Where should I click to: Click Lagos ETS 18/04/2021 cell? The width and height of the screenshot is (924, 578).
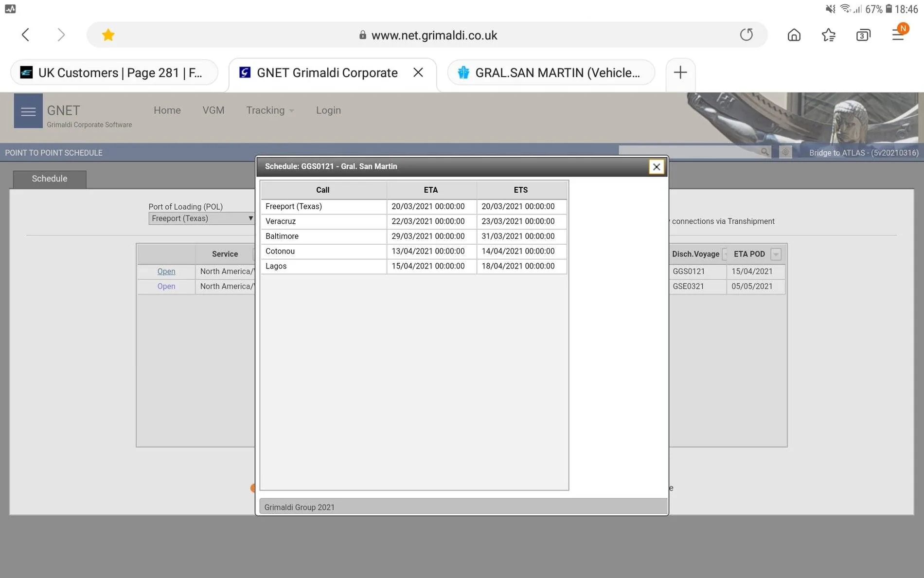point(521,266)
